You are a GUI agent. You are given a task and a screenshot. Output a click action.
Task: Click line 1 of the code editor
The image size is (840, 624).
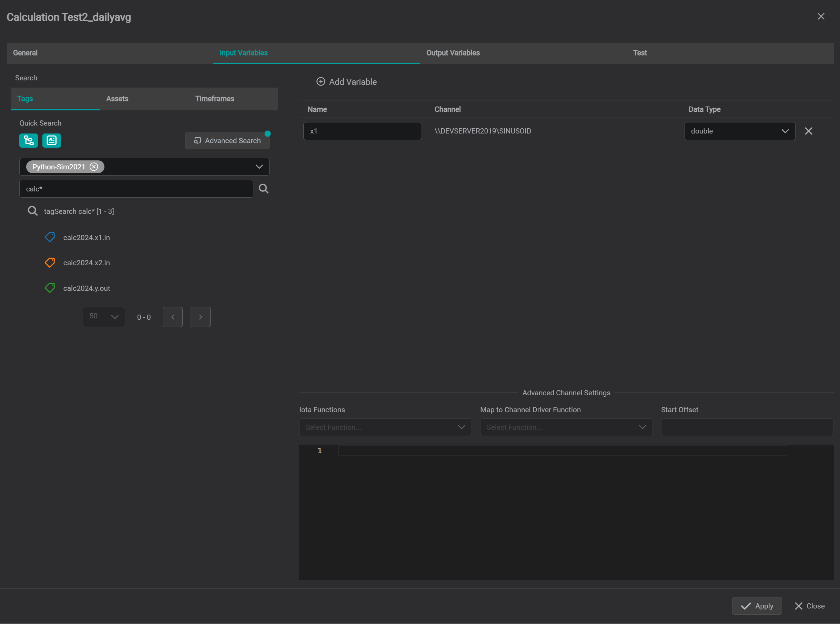562,450
